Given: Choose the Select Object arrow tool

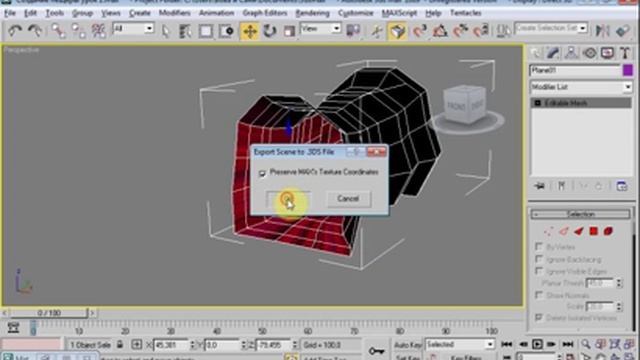Looking at the screenshot, I should point(165,31).
